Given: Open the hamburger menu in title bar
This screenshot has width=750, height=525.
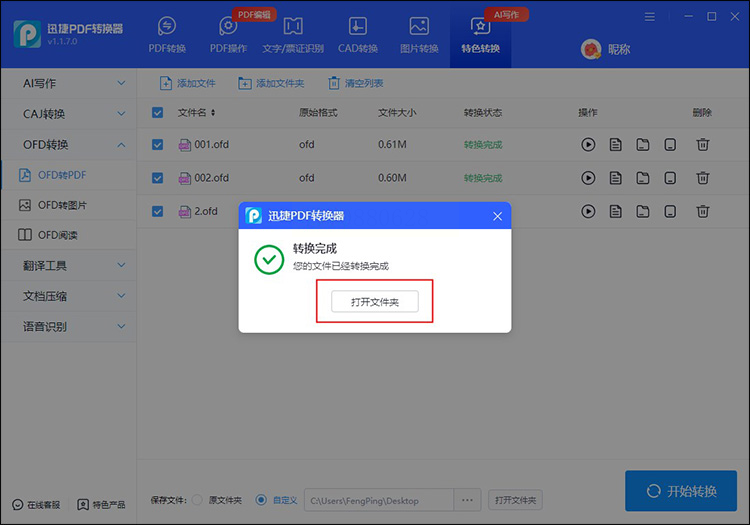Looking at the screenshot, I should coord(650,17).
